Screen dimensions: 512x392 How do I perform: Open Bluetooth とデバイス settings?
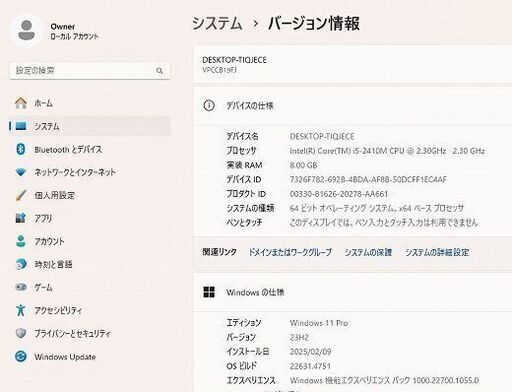(90, 149)
